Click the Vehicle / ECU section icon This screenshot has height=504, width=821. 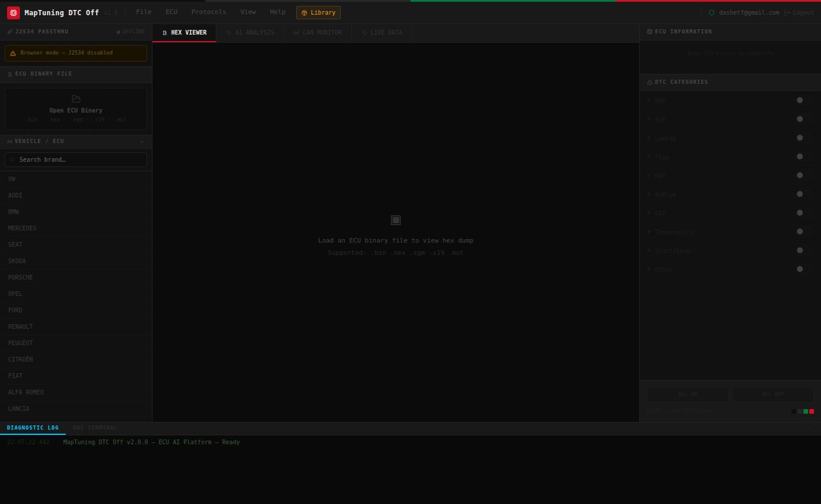click(10, 141)
